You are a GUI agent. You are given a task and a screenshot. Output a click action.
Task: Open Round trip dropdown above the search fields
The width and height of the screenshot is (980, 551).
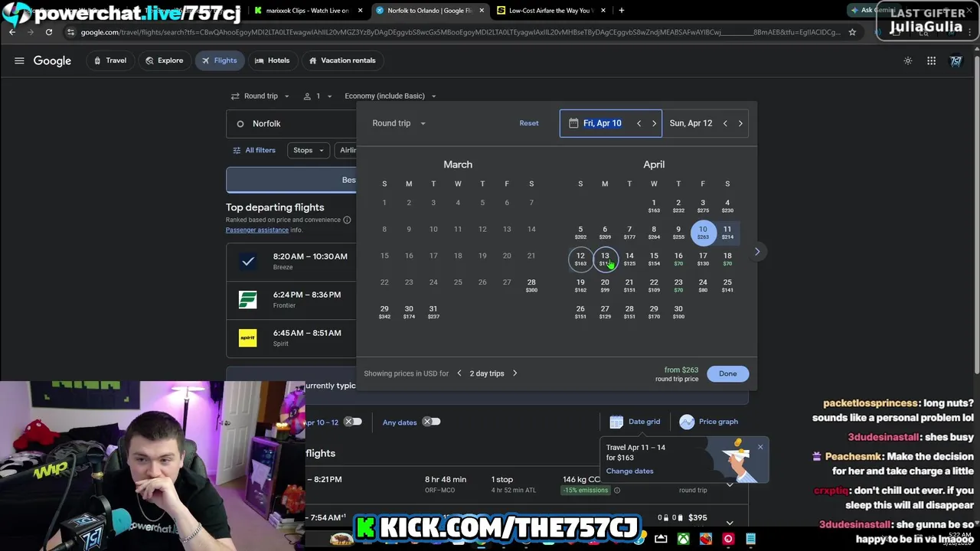pos(260,96)
